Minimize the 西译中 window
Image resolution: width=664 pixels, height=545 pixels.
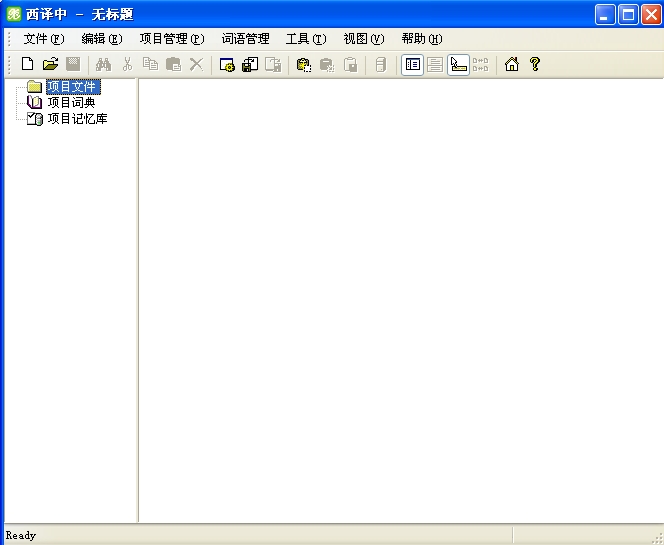click(x=605, y=15)
